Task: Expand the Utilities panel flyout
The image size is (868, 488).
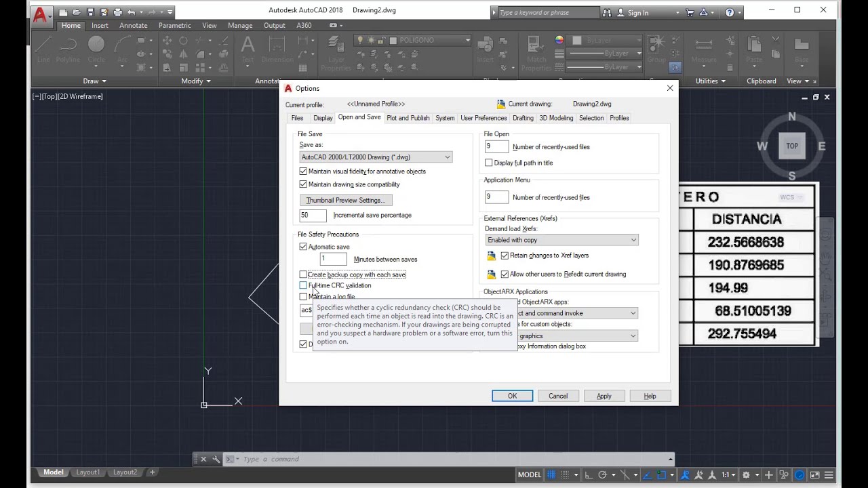Action: pos(710,81)
